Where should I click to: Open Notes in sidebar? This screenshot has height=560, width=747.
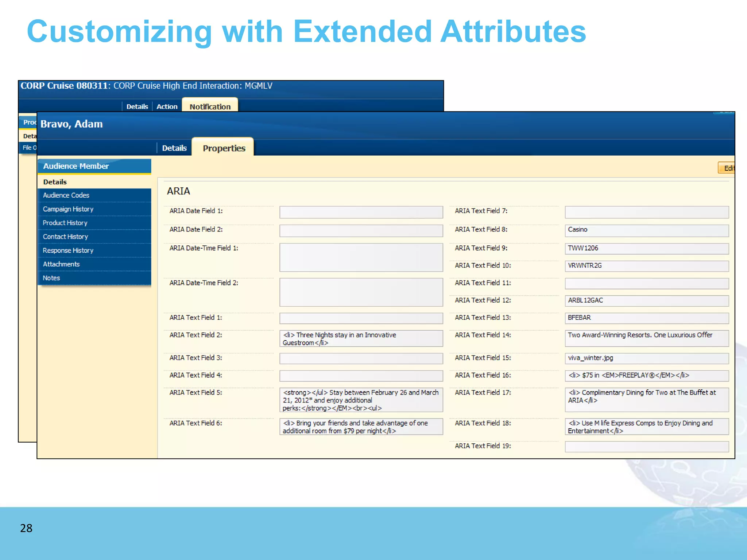(x=94, y=278)
